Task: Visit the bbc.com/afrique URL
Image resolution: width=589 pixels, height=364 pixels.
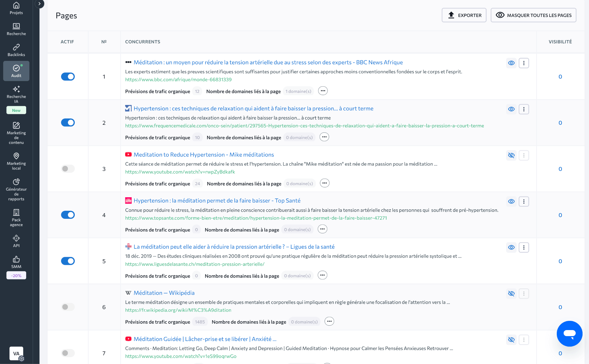Action: [x=178, y=79]
